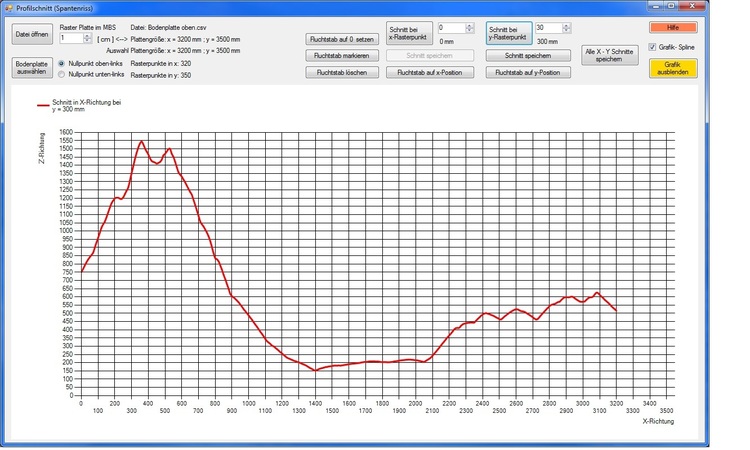Increase the Raster Platte value with up arrow
This screenshot has width=750, height=450.
click(x=88, y=35)
